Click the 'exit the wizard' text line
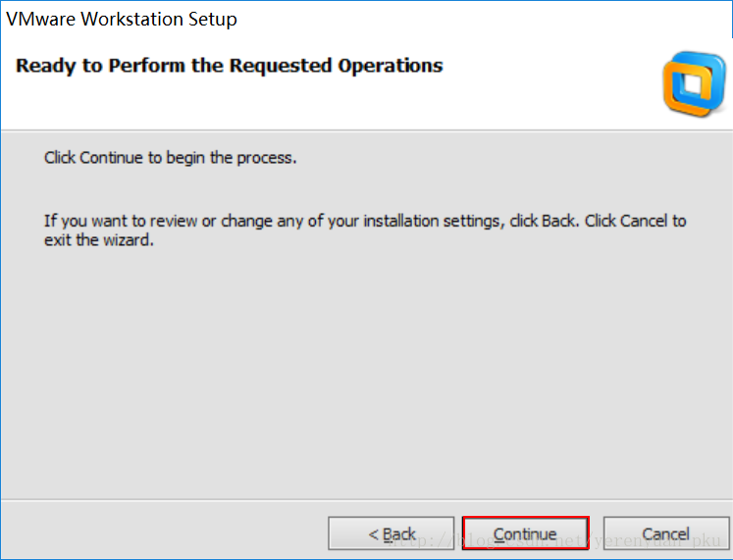Screen dimensions: 733x560 99,240
